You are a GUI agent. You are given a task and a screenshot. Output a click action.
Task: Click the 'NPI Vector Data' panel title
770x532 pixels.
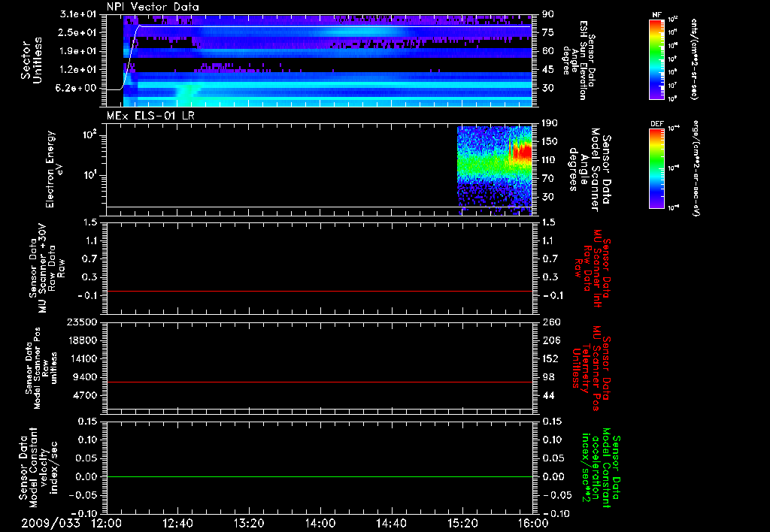tap(153, 7)
